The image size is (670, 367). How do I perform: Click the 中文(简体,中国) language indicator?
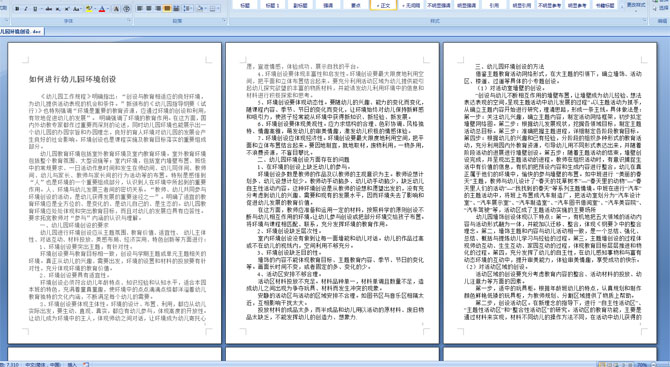tap(43, 364)
